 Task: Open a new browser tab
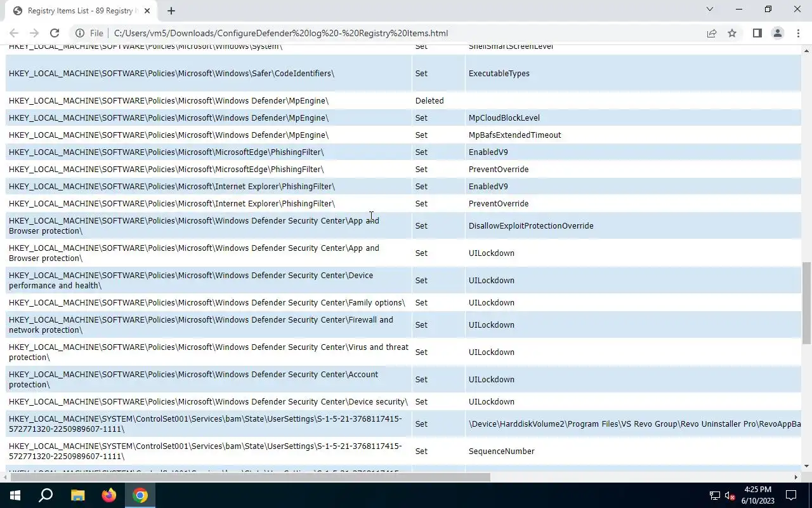click(x=171, y=11)
